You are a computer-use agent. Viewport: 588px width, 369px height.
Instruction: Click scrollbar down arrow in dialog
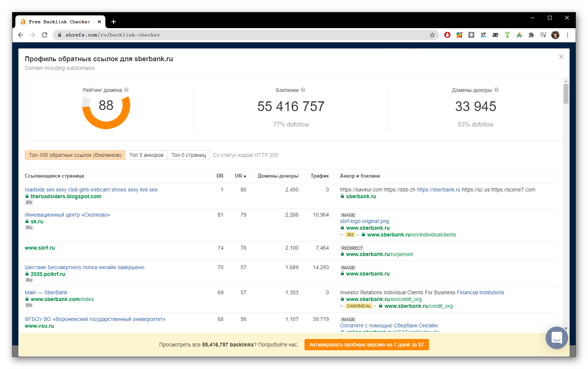pyautogui.click(x=566, y=328)
